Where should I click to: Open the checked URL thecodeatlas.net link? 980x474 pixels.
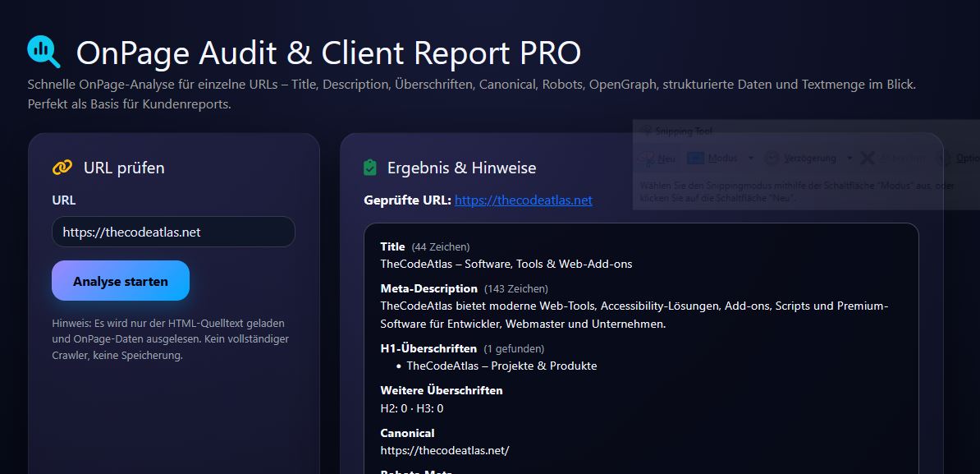[x=523, y=200]
